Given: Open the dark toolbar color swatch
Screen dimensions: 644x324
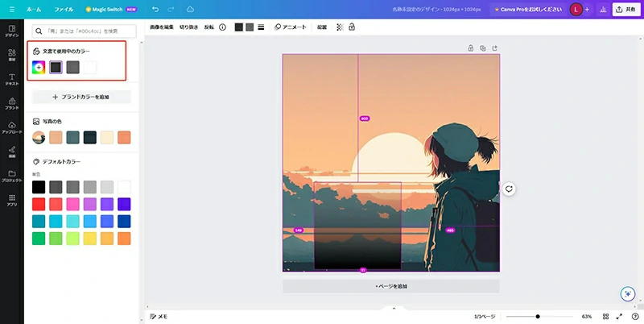Looking at the screenshot, I should (238, 27).
